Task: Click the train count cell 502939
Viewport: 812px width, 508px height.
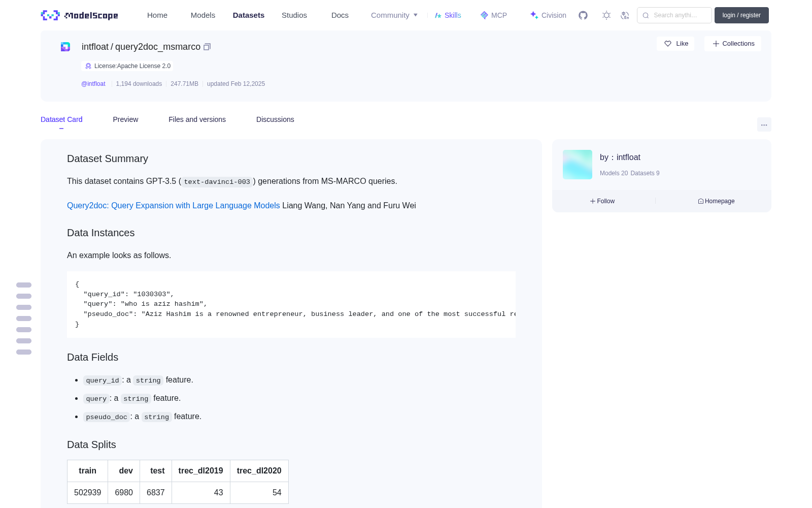Action: coord(88,493)
